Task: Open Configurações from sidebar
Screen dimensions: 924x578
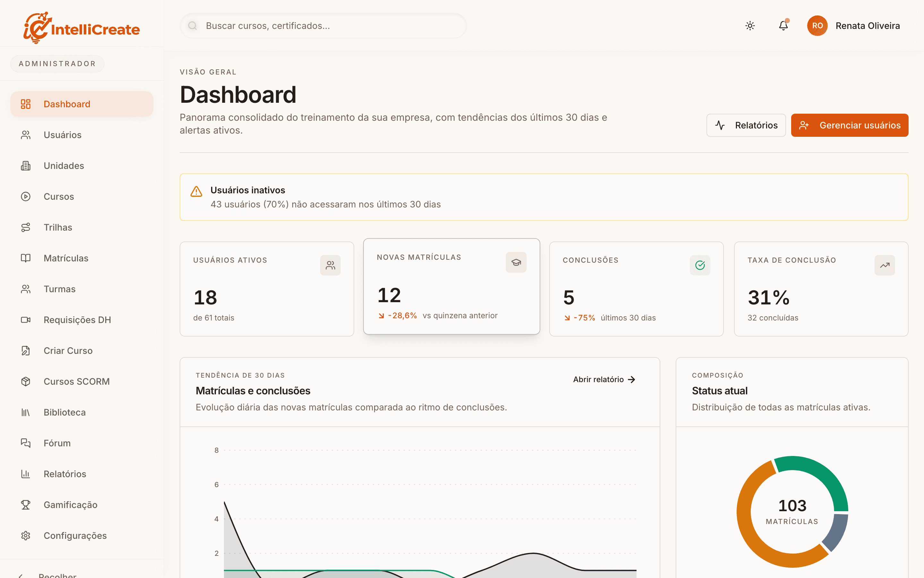Action: [x=82, y=536]
